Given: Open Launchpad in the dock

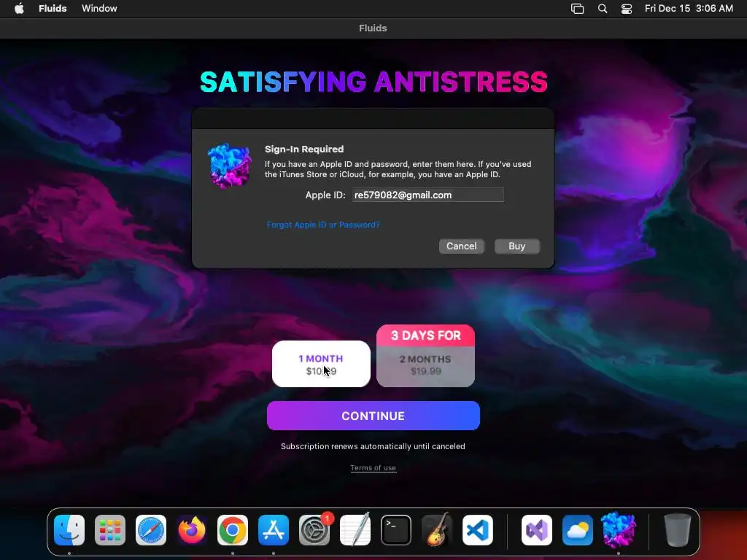Looking at the screenshot, I should pyautogui.click(x=110, y=529).
